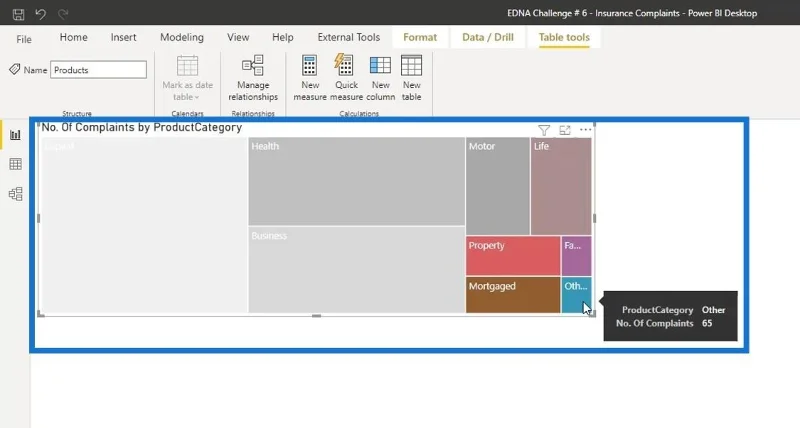Click the Undo arrow icon

[x=40, y=14]
